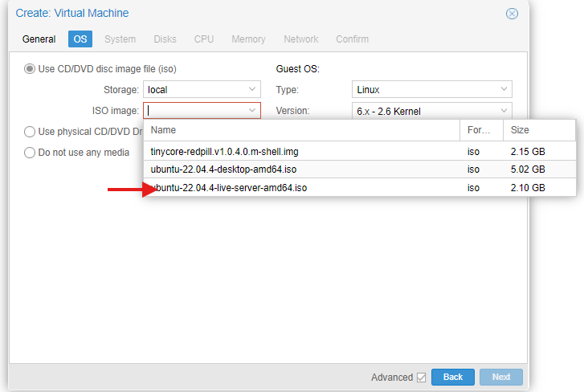Select Do not use any media
Screen dimensions: 584x392
(30, 153)
